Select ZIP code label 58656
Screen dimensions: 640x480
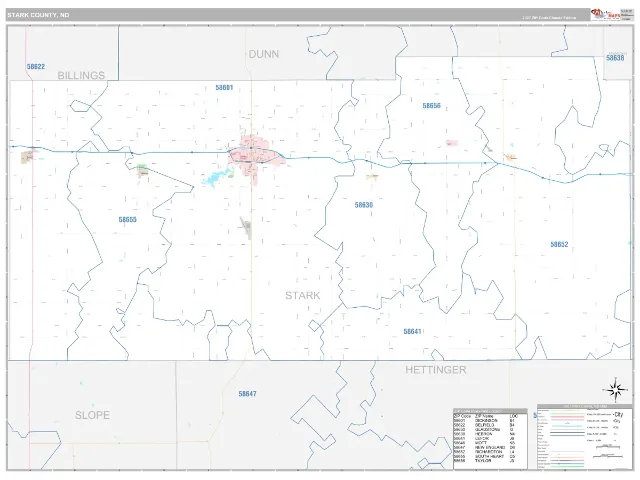431,106
